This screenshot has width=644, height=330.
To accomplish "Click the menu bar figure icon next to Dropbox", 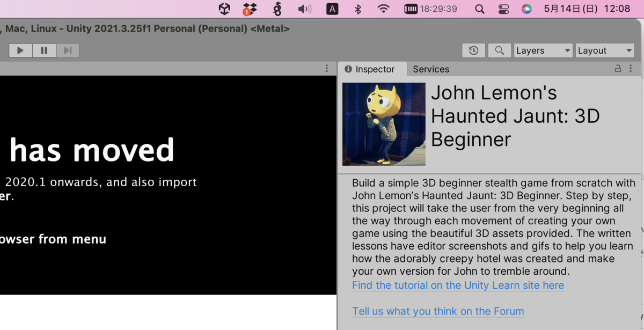I will click(x=277, y=9).
